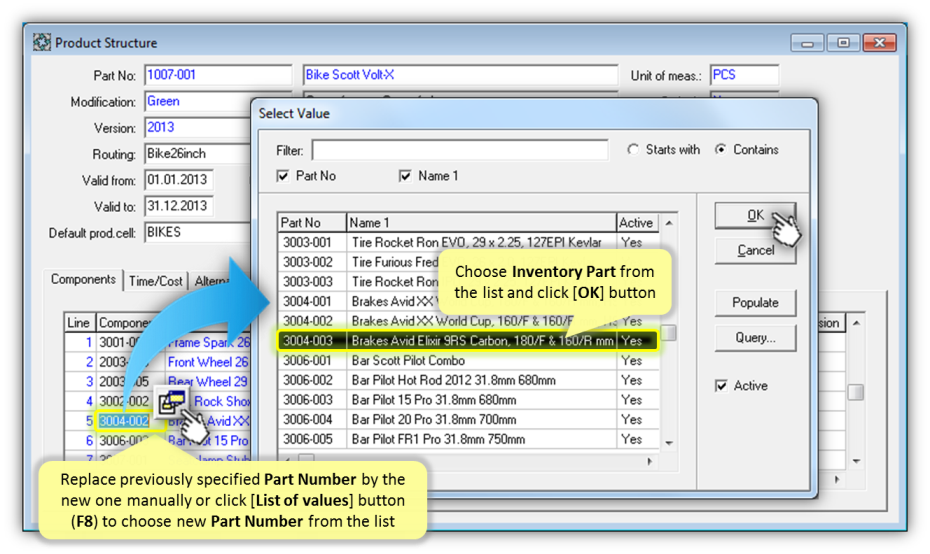Select row 3006-005 Bar Pilot FR1 Pro
The height and width of the screenshot is (554, 930).
(x=468, y=439)
